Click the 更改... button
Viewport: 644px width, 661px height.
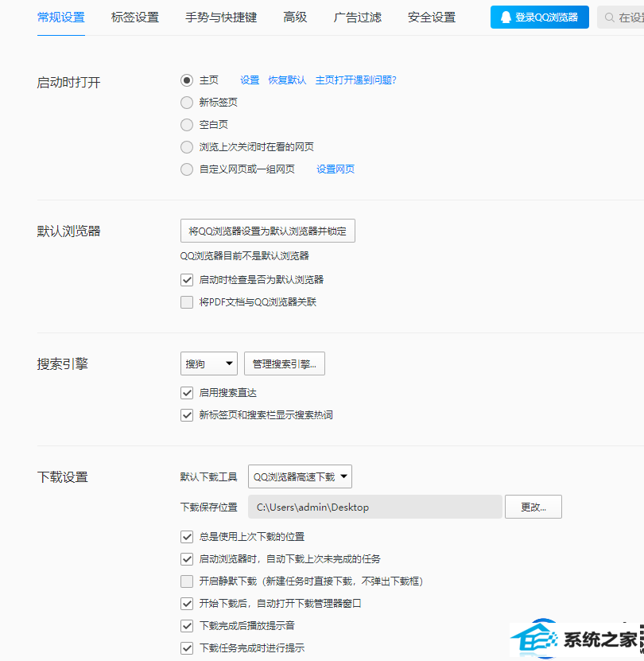tap(533, 507)
